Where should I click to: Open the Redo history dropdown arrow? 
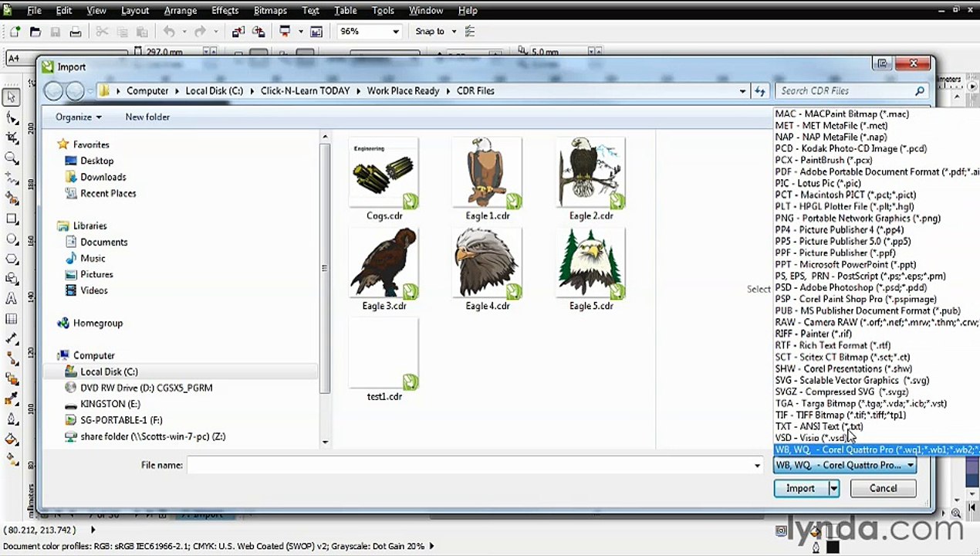[216, 32]
